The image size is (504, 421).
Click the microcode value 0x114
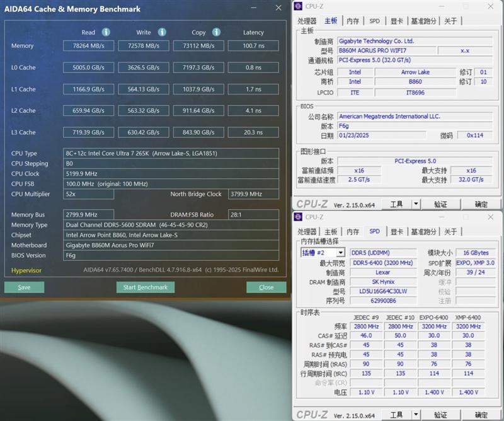click(x=475, y=136)
